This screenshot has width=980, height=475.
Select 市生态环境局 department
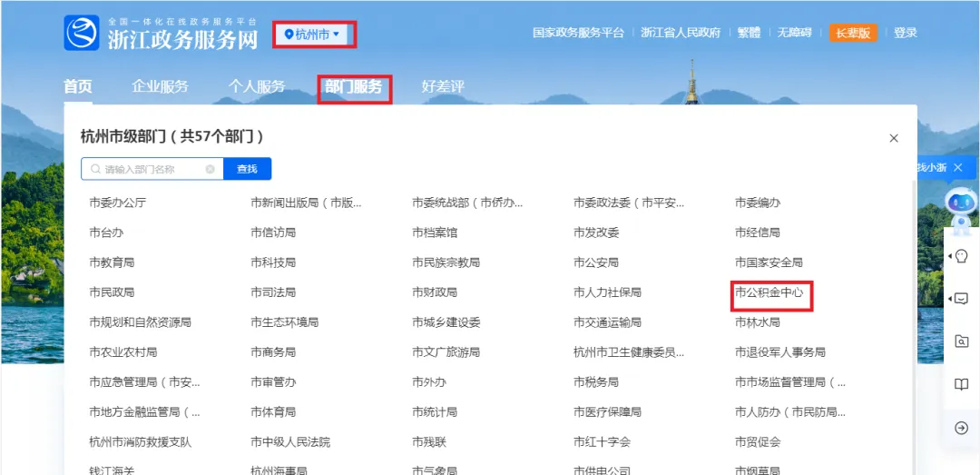284,323
